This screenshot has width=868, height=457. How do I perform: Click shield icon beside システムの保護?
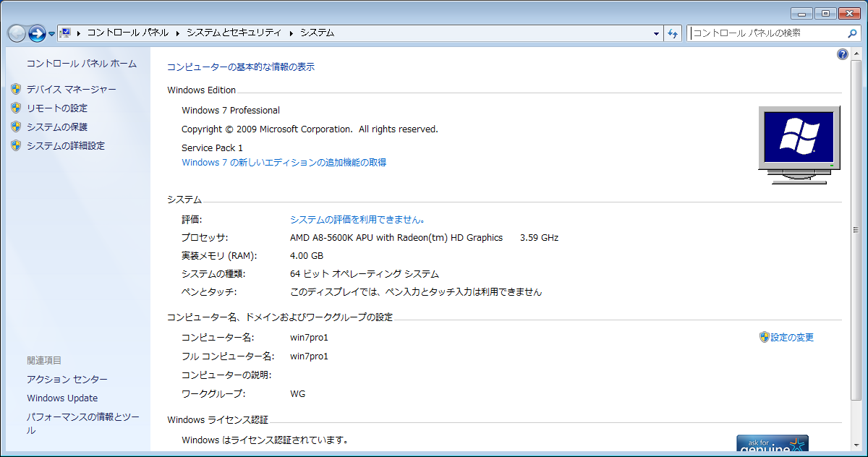[16, 127]
